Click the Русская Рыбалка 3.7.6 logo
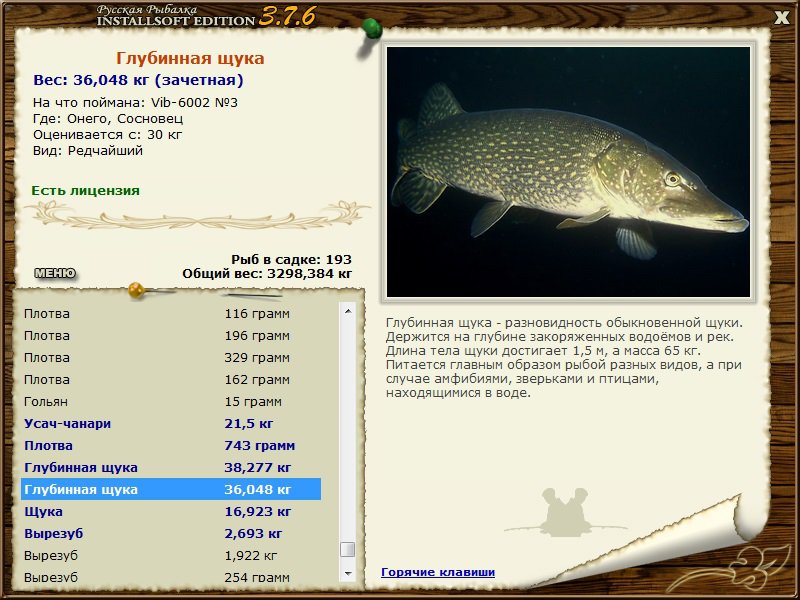Viewport: 800px width, 600px height. coord(206,16)
